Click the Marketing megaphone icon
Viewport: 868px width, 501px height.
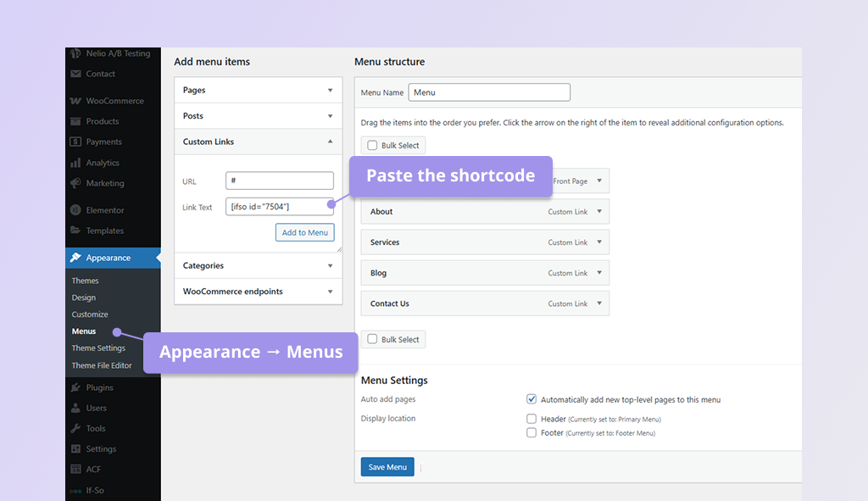[x=75, y=183]
